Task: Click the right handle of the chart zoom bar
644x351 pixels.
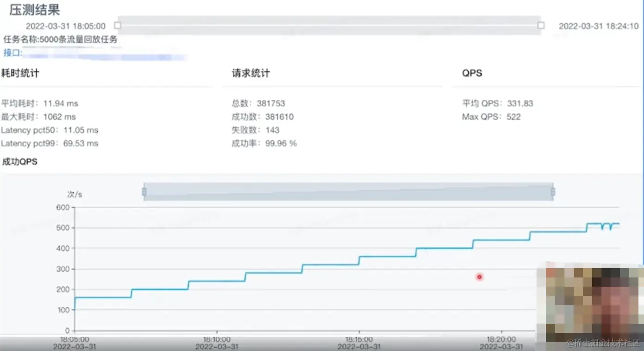Action: click(553, 192)
